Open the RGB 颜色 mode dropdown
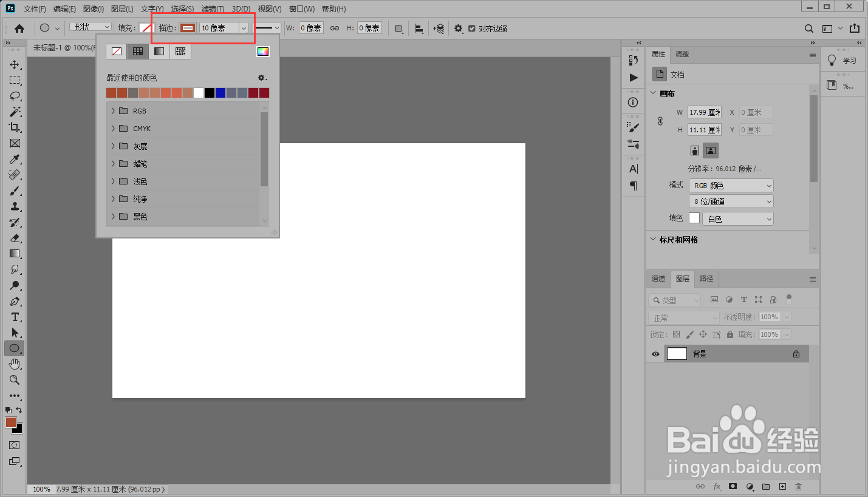This screenshot has width=868, height=497. (x=731, y=186)
